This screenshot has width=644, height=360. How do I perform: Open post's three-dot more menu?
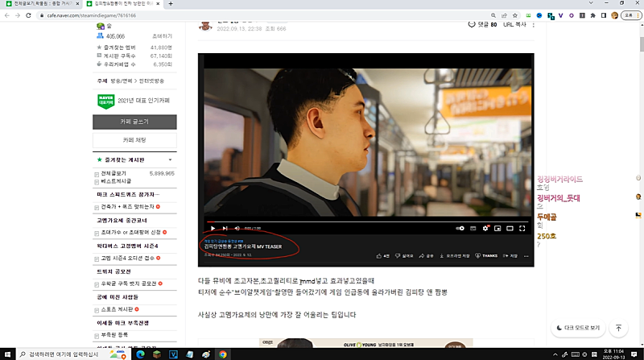(x=533, y=25)
